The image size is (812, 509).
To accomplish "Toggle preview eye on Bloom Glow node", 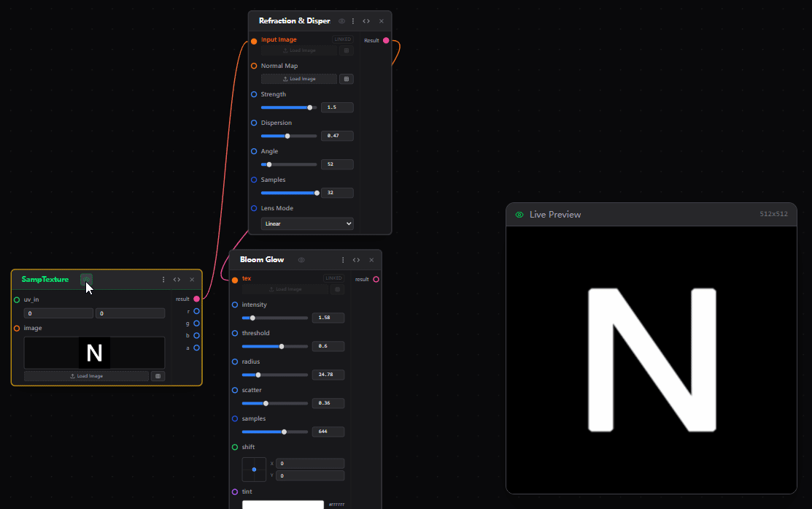I will (301, 260).
